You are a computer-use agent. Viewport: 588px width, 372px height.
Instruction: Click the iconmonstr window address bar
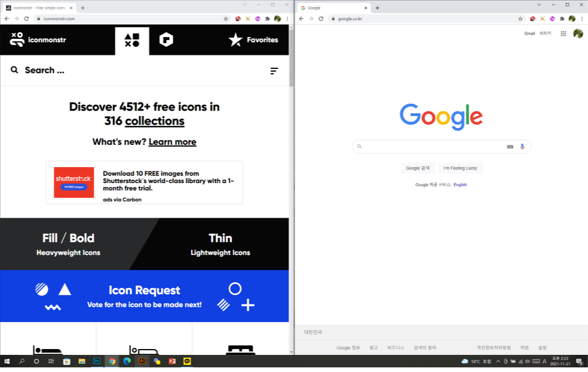coord(131,18)
